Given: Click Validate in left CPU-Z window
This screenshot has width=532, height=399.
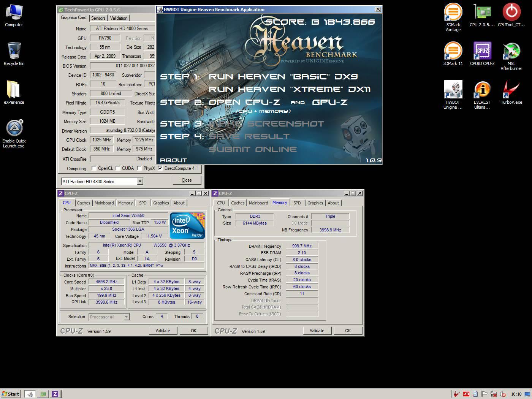Looking at the screenshot, I should (163, 331).
